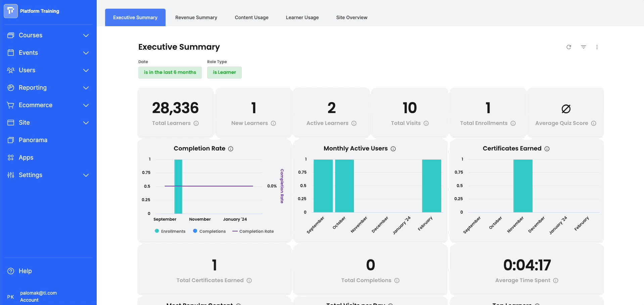Screen dimensions: 644x305
Task: Open the Apps sidebar icon
Action: pyautogui.click(x=11, y=158)
